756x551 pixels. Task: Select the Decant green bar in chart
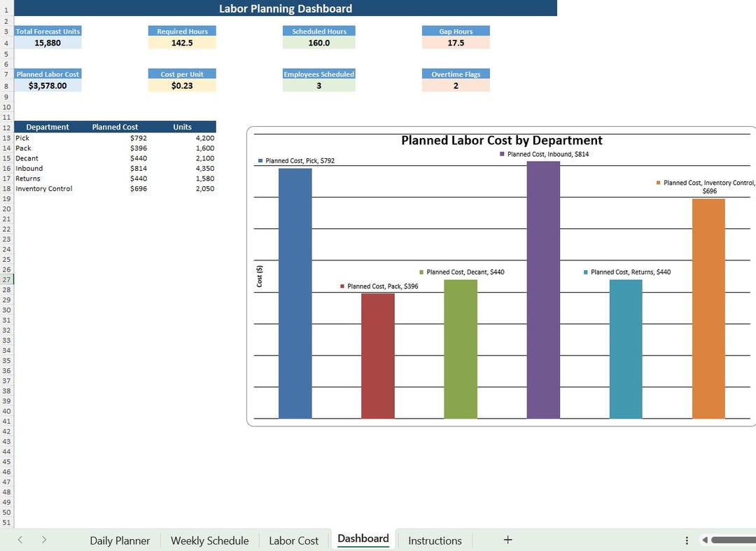(461, 349)
